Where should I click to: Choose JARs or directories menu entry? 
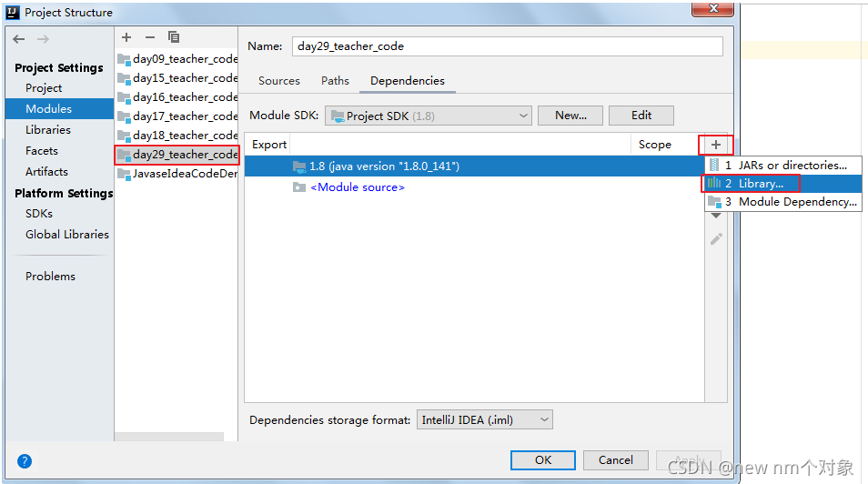pos(783,165)
